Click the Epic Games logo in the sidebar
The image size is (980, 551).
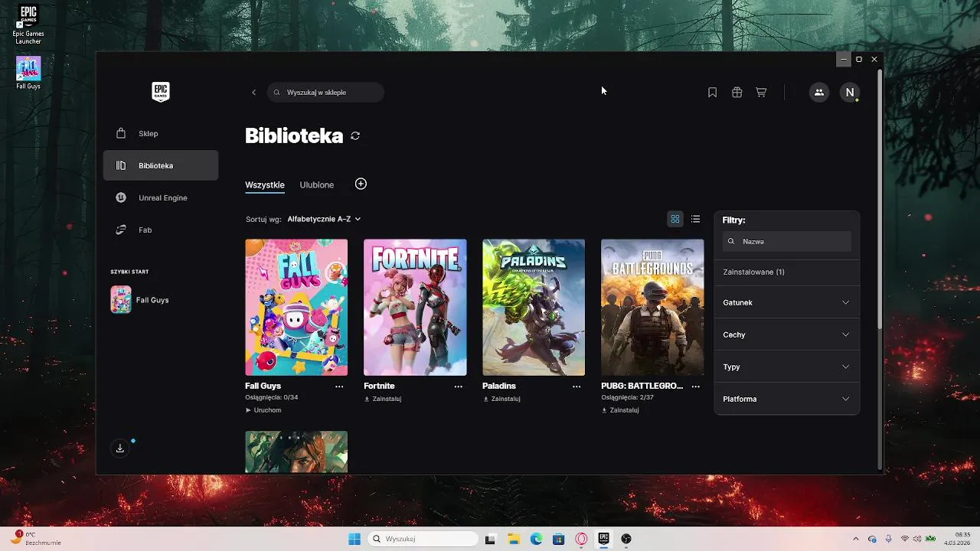[x=160, y=92]
